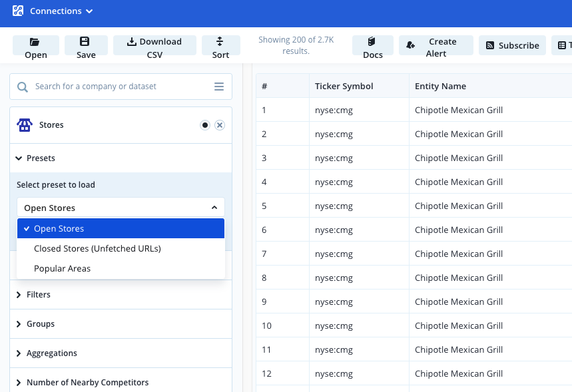The image size is (572, 392).
Task: Select the Open Stores preset option
Action: coord(121,229)
